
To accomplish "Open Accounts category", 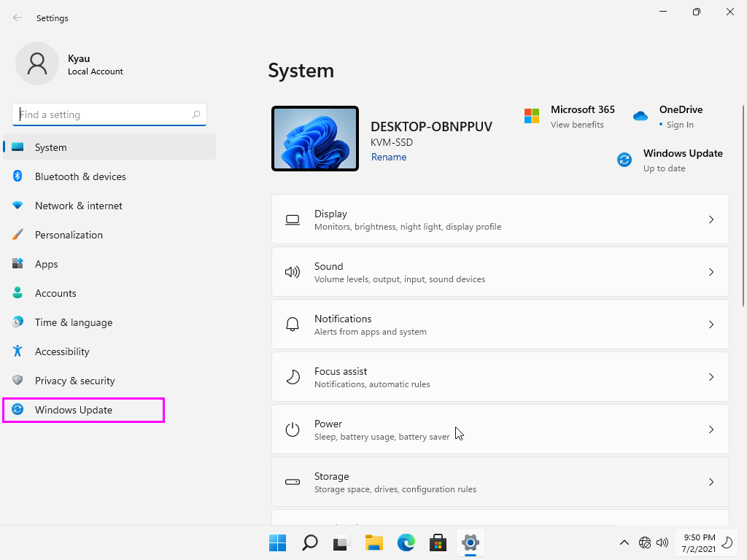I will (x=109, y=292).
